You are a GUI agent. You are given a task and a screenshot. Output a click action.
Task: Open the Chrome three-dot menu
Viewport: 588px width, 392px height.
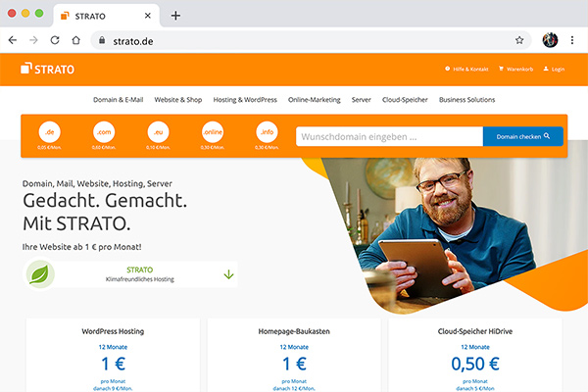point(571,41)
